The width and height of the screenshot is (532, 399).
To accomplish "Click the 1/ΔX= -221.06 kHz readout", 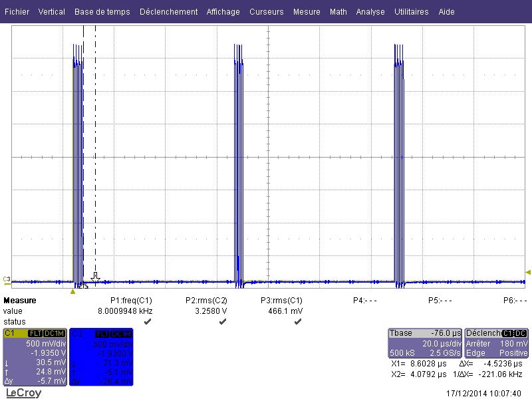I will pos(487,374).
